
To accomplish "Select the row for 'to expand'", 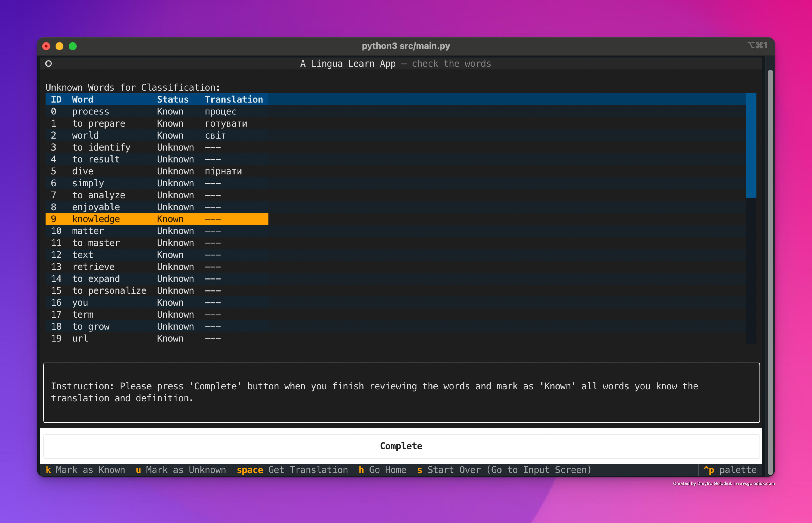I will coord(157,278).
